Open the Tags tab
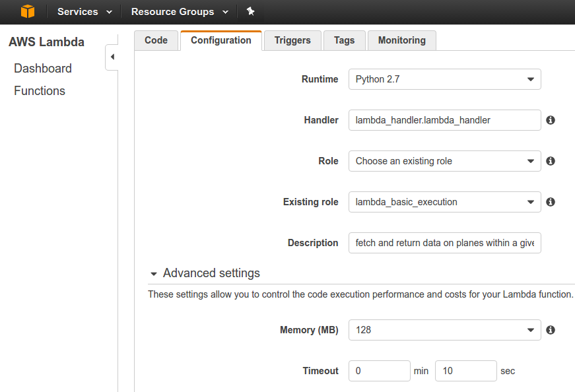Viewport: 575px width, 392px height. 344,40
